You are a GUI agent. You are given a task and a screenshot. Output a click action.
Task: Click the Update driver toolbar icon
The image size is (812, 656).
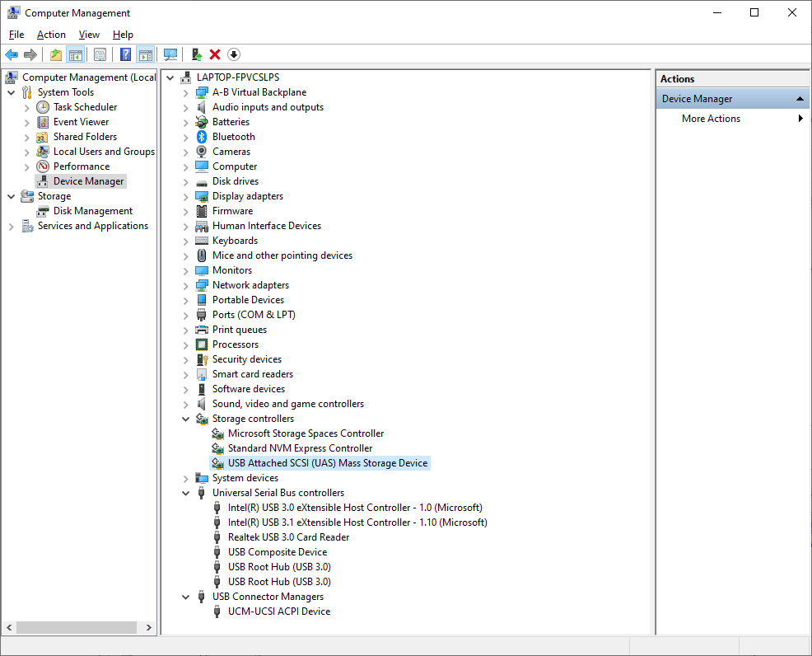pyautogui.click(x=198, y=54)
